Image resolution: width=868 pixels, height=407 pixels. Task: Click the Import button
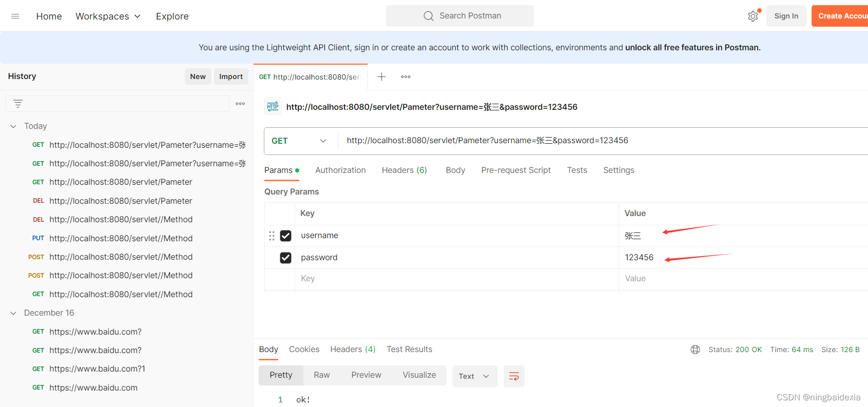tap(231, 76)
